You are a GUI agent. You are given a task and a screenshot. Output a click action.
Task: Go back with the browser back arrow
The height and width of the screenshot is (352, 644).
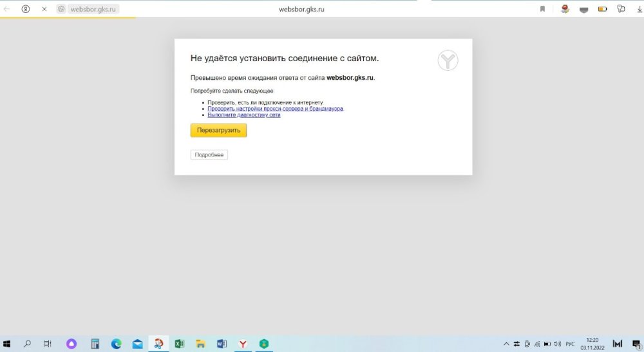click(6, 8)
